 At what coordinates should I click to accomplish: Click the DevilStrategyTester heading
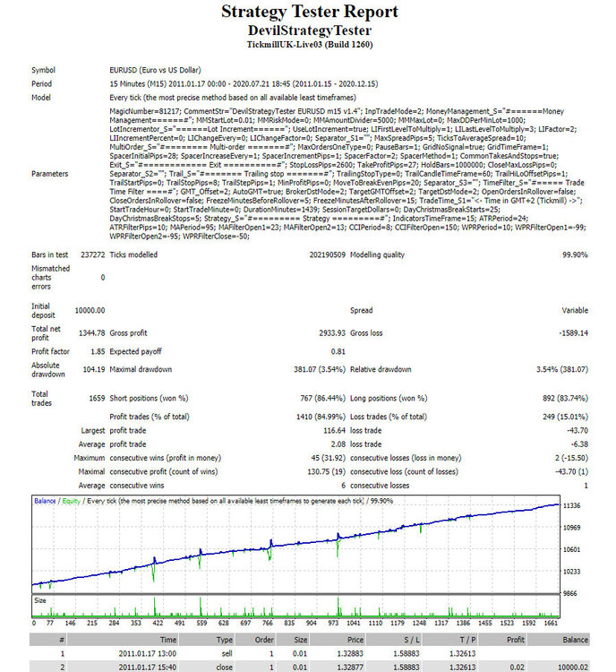coord(309,30)
